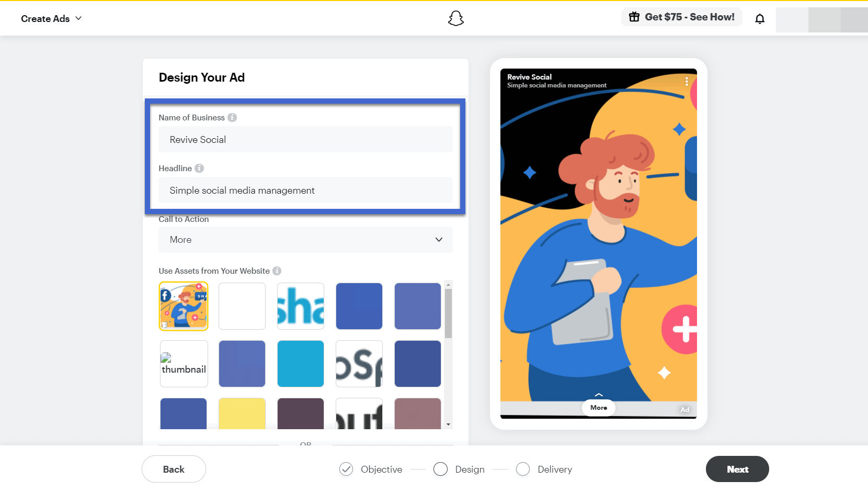Open the three-dot menu in ad preview
868x492 pixels.
(x=687, y=81)
